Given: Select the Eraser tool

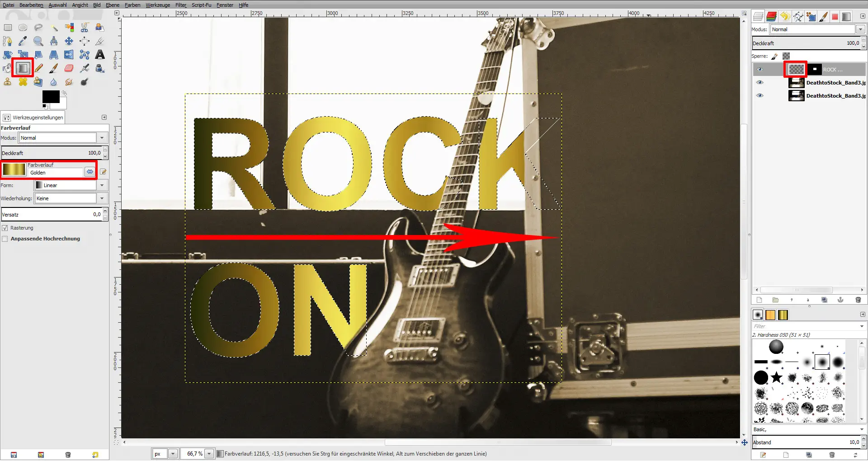Looking at the screenshot, I should click(69, 68).
